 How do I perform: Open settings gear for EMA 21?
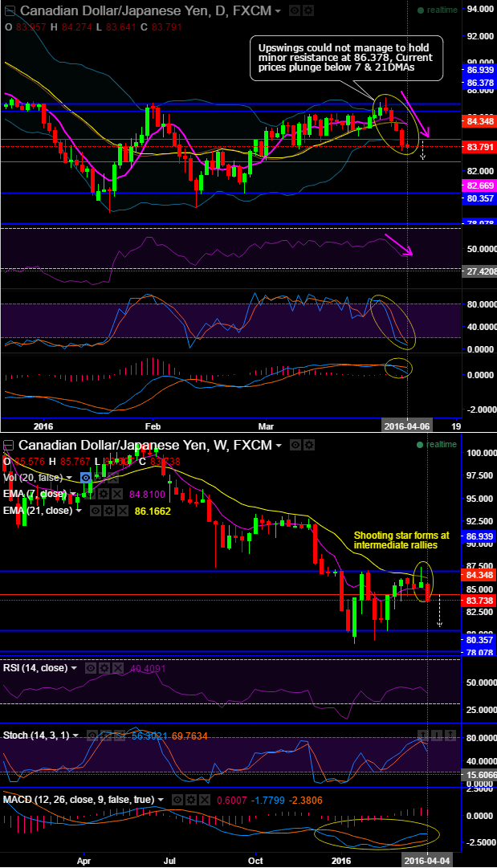(108, 511)
